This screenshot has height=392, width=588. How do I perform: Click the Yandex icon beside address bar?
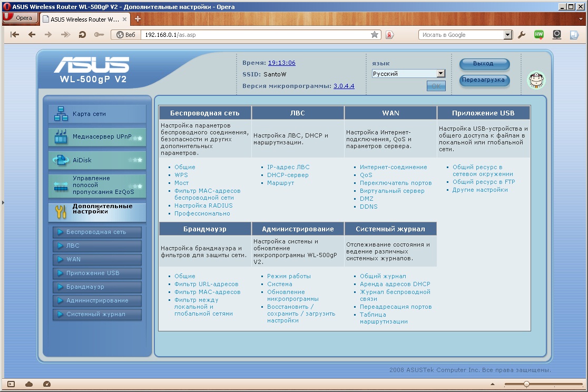point(389,35)
